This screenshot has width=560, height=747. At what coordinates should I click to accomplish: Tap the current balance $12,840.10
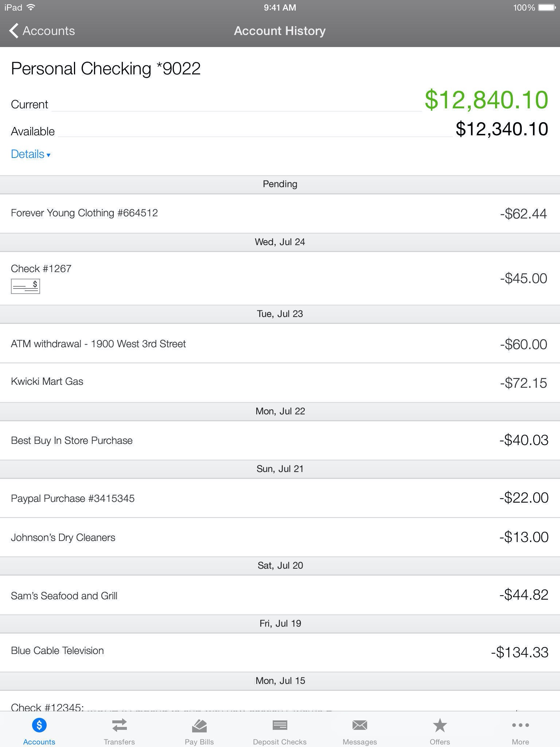tap(486, 100)
